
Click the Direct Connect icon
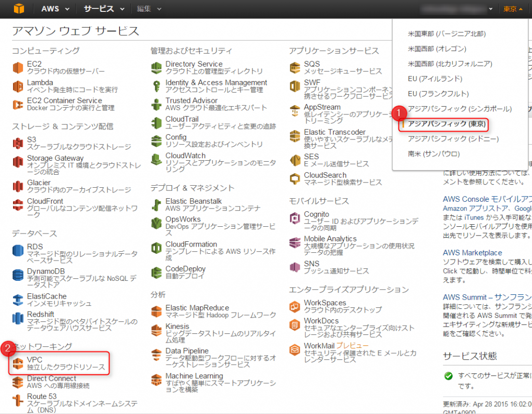pos(18,382)
